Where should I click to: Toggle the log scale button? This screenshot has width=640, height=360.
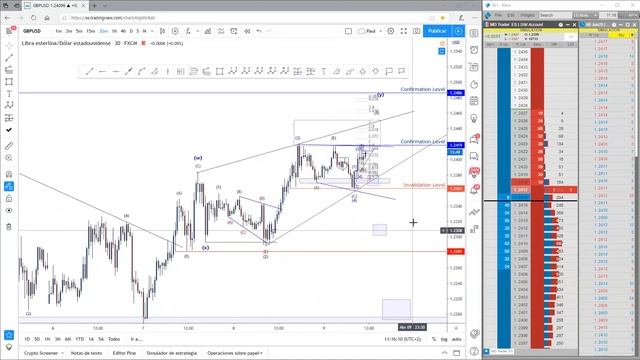(444, 339)
